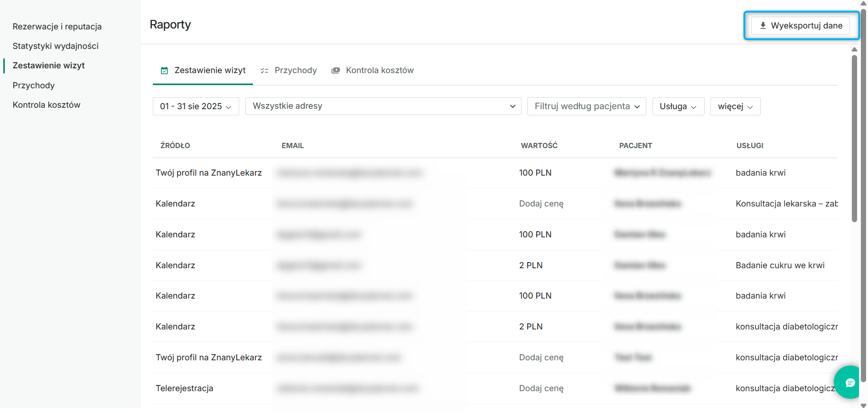Open Kontrola kosztów in the sidebar

[x=47, y=105]
